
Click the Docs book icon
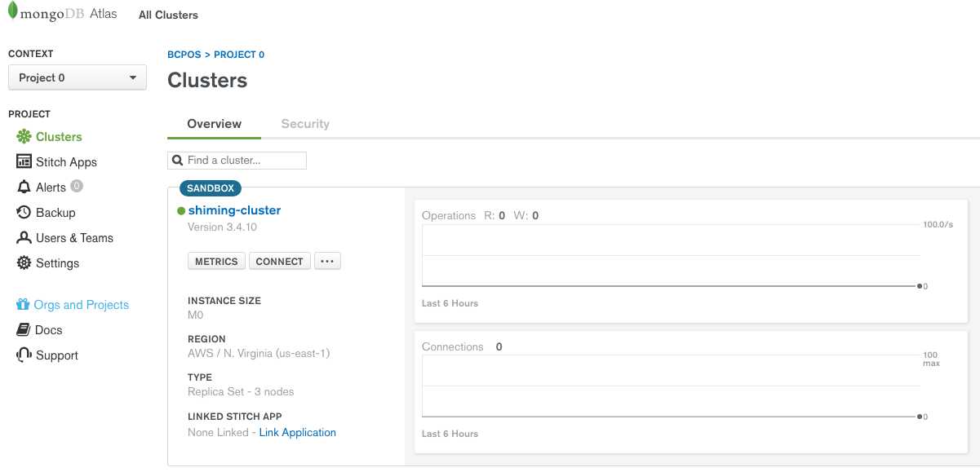click(x=23, y=330)
